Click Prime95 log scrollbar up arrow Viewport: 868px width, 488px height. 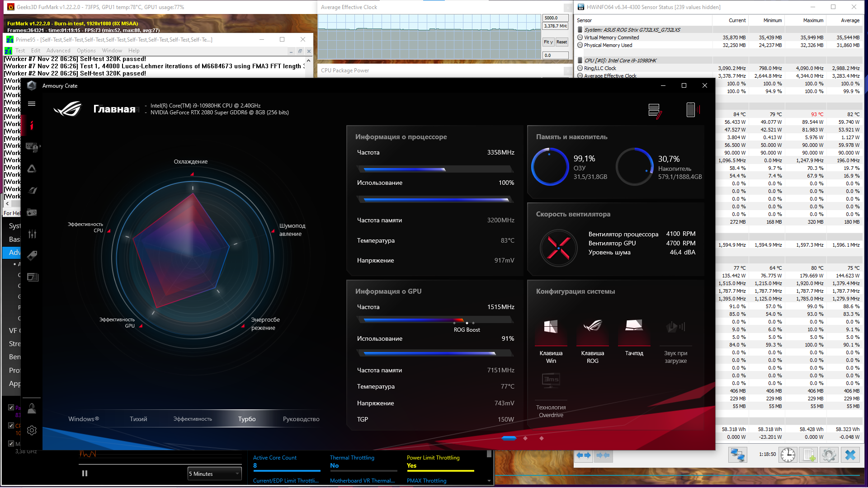309,61
